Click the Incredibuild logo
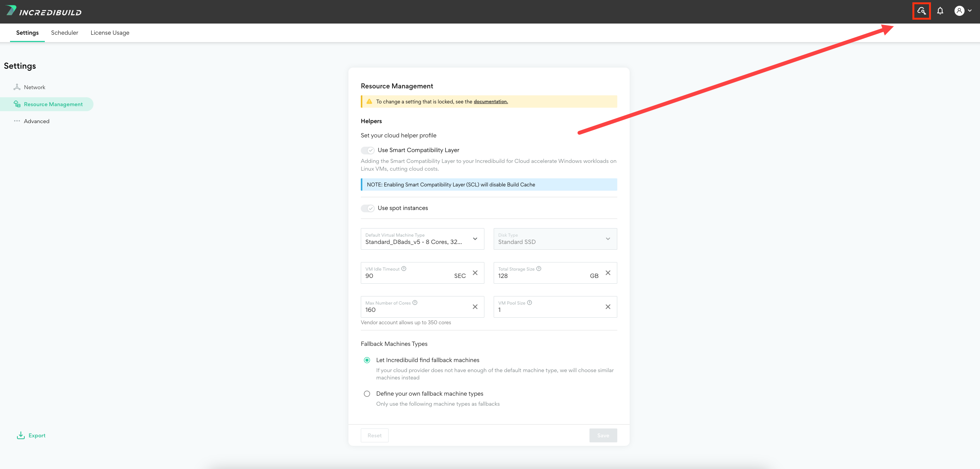Viewport: 980px width, 469px height. 44,11
